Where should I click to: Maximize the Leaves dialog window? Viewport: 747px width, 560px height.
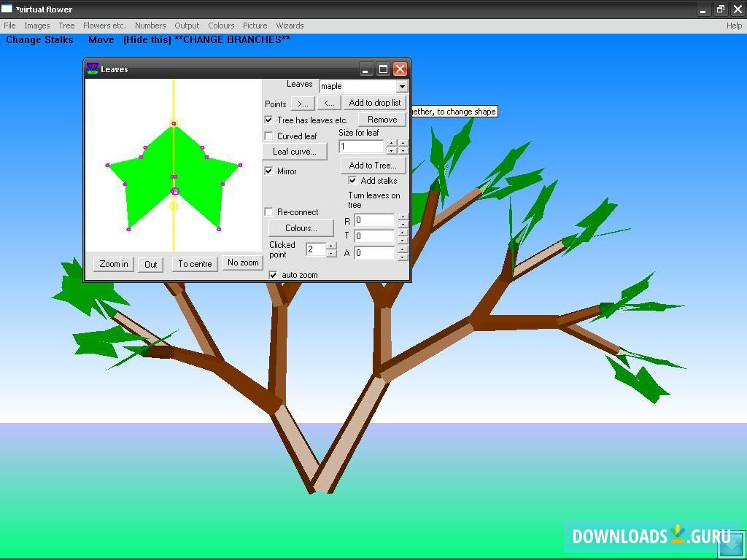tap(383, 69)
